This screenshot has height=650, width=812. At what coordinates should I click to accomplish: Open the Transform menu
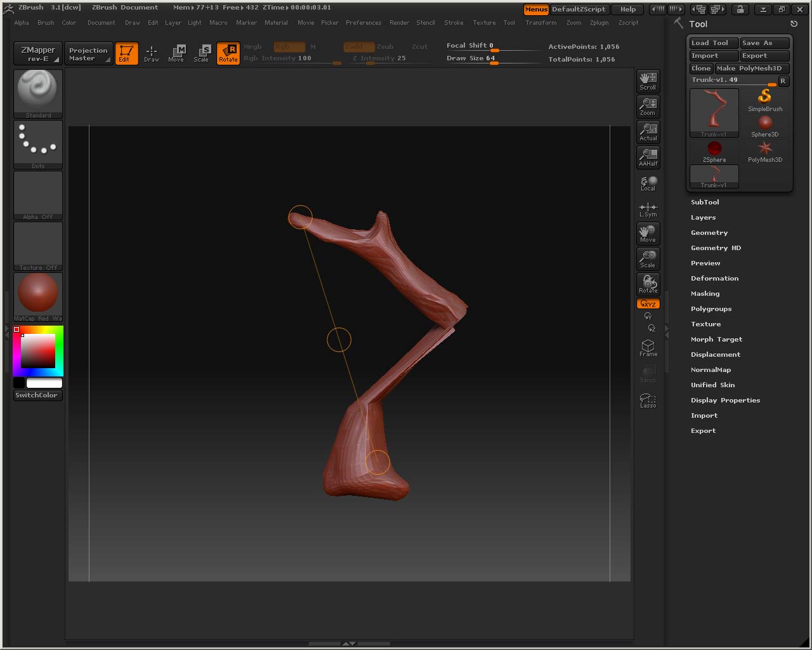pos(540,23)
